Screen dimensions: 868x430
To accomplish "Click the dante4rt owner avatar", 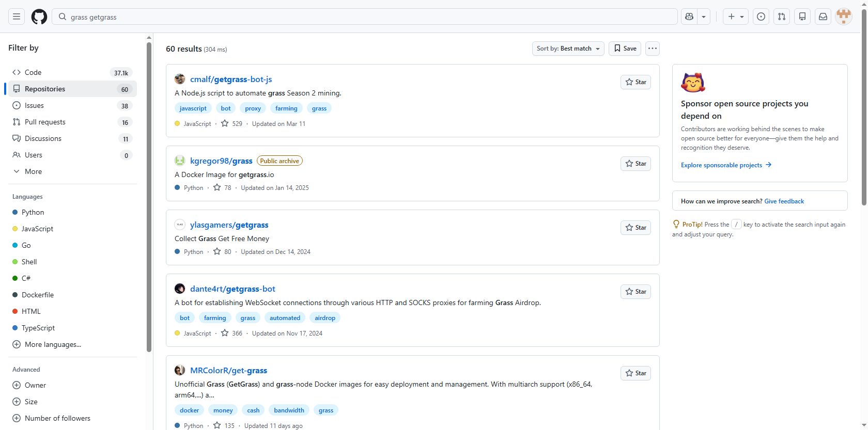I will click(x=180, y=289).
